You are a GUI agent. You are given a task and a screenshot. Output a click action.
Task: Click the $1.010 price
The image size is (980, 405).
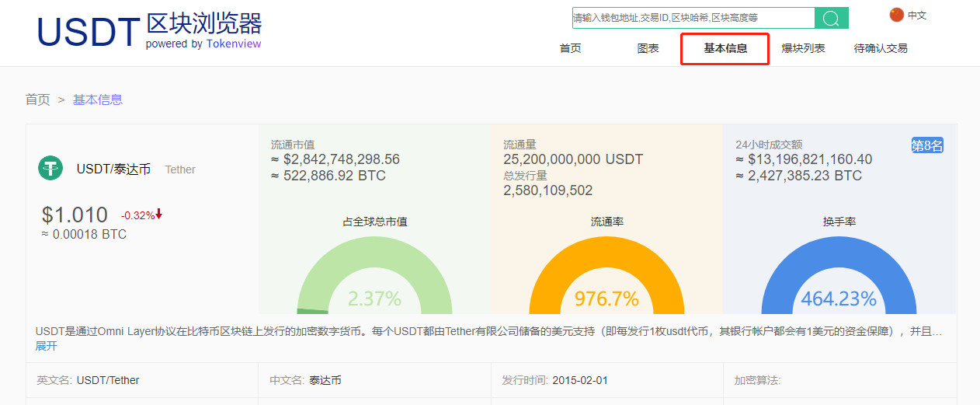coord(75,215)
